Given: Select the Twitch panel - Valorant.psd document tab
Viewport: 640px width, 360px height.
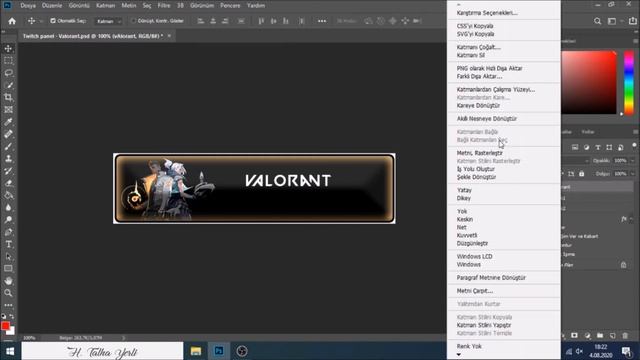Looking at the screenshot, I should click(x=93, y=36).
